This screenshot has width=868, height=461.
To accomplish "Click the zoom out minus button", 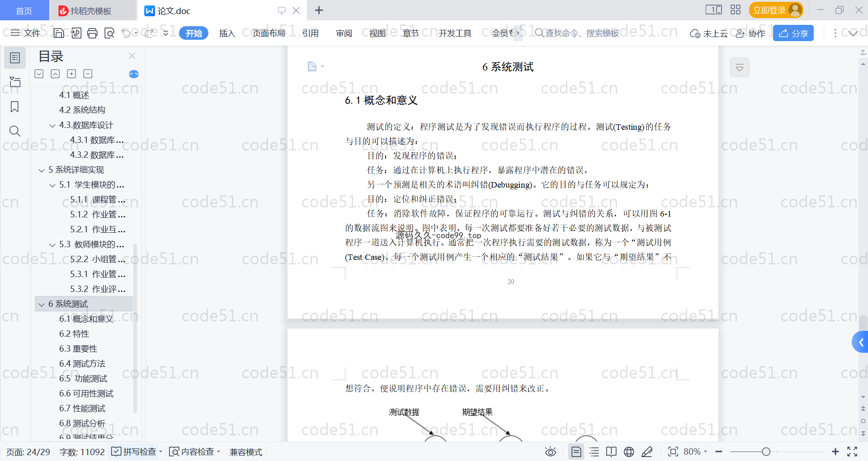I will (719, 452).
